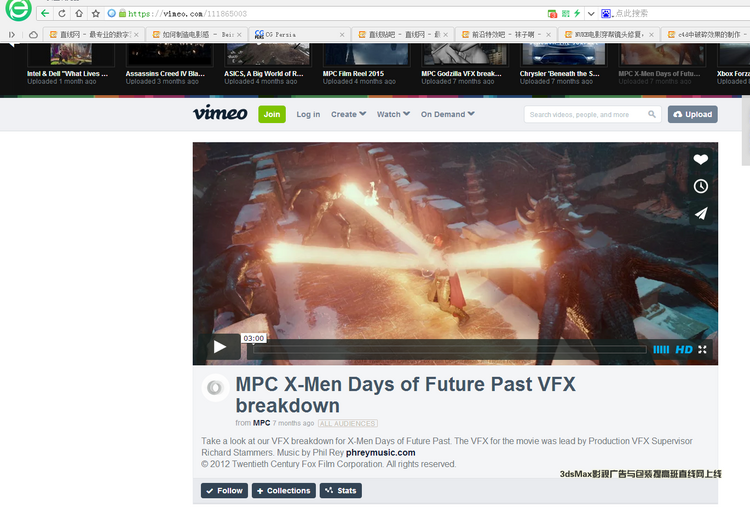Close the 前沿特效吧 tab
This screenshot has width=750, height=507.
click(548, 34)
